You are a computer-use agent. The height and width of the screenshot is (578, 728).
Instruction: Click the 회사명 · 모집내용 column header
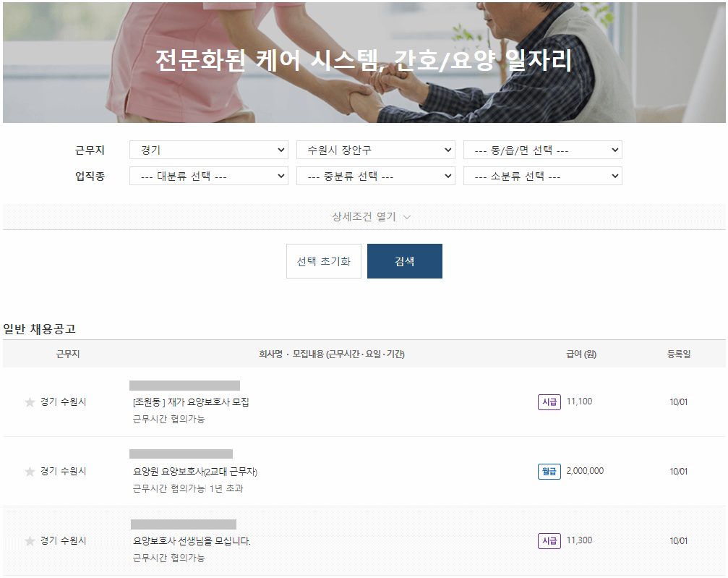tap(332, 354)
